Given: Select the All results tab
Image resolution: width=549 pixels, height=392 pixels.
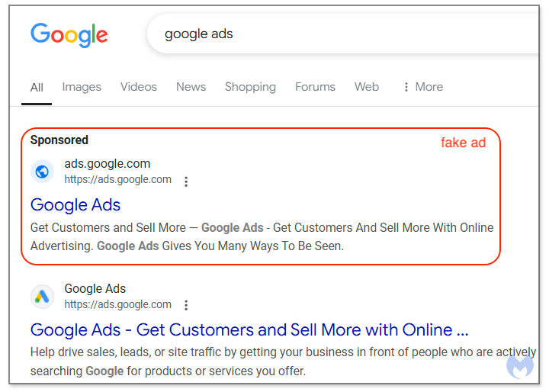Looking at the screenshot, I should (x=37, y=87).
